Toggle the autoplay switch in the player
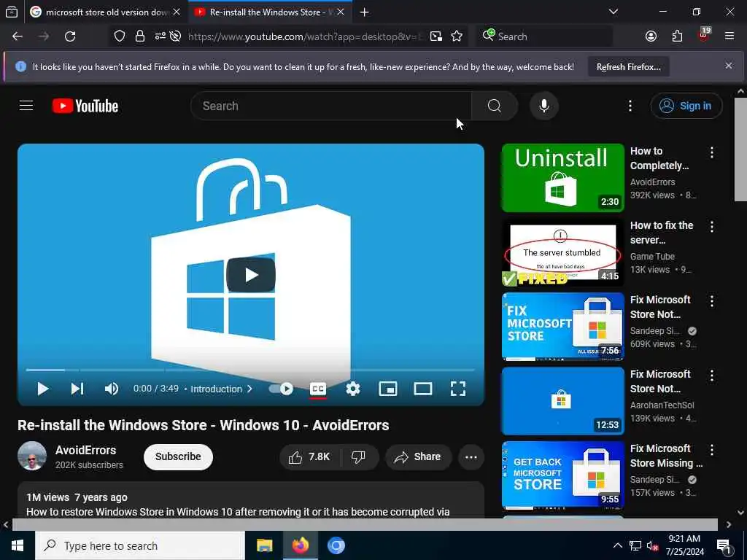This screenshot has width=747, height=560. [x=281, y=389]
